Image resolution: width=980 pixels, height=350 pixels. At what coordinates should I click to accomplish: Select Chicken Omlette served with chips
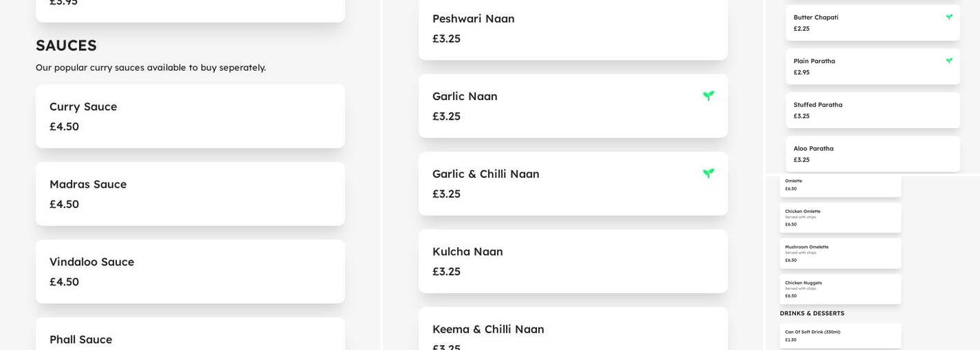pyautogui.click(x=840, y=218)
